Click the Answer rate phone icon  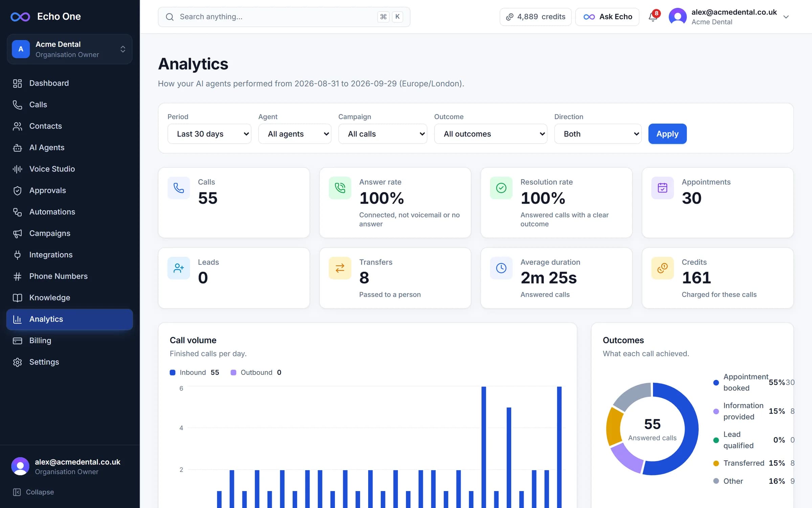(x=340, y=188)
